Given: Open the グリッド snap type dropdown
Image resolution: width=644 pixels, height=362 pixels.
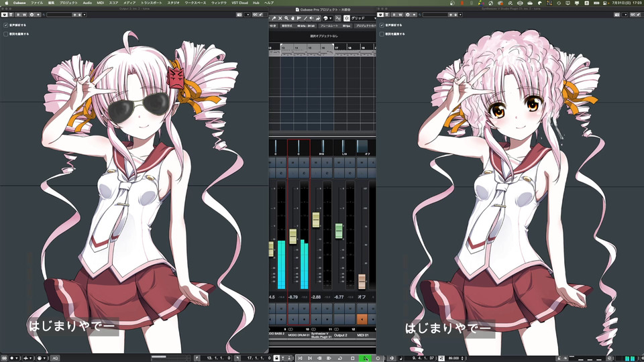Looking at the screenshot, I should [364, 18].
